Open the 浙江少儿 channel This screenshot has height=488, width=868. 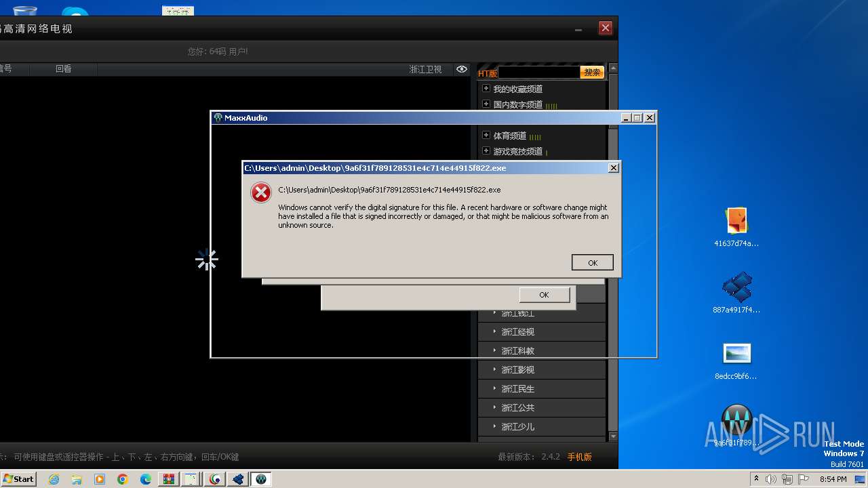[x=542, y=426]
